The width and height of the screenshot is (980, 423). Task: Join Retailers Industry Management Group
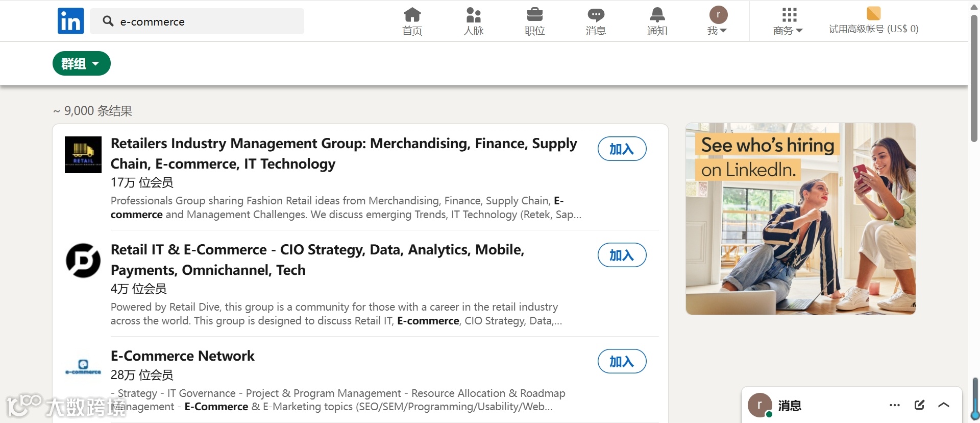[622, 149]
